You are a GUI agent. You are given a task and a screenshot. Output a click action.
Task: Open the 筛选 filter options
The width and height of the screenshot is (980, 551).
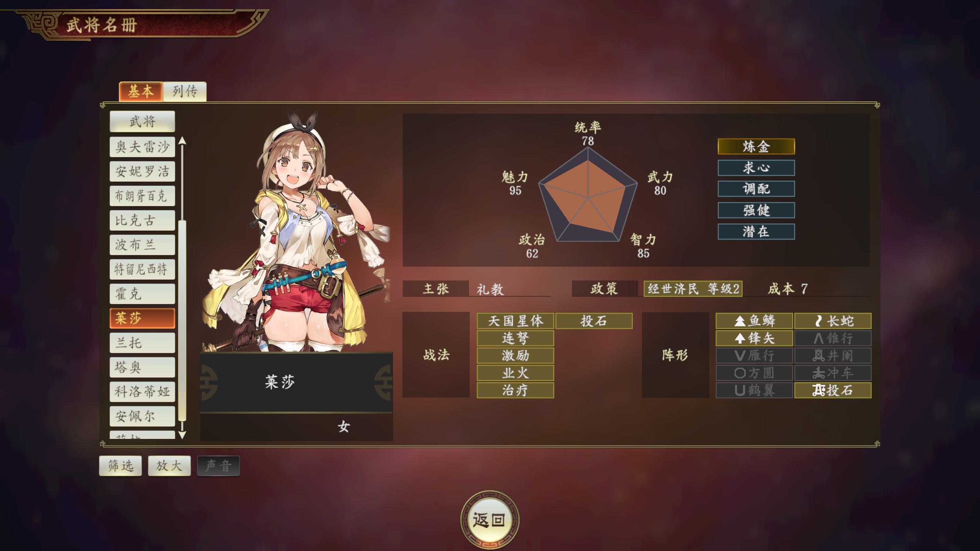point(121,466)
